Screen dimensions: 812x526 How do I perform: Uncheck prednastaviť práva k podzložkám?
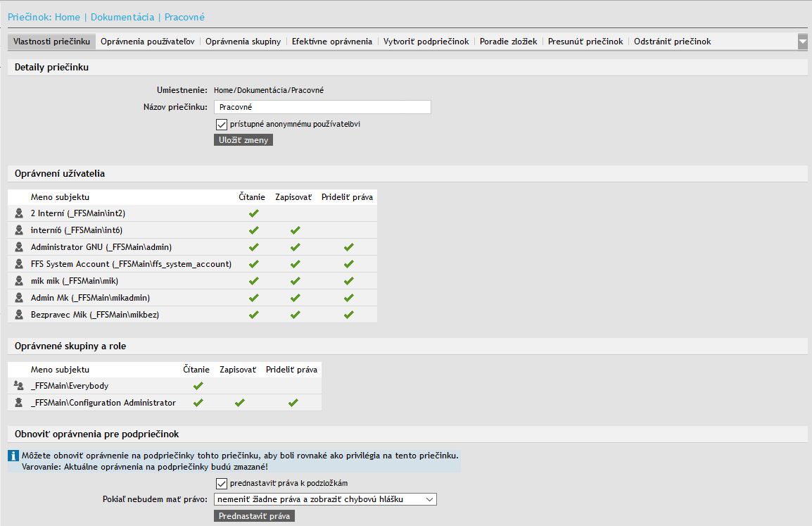221,483
